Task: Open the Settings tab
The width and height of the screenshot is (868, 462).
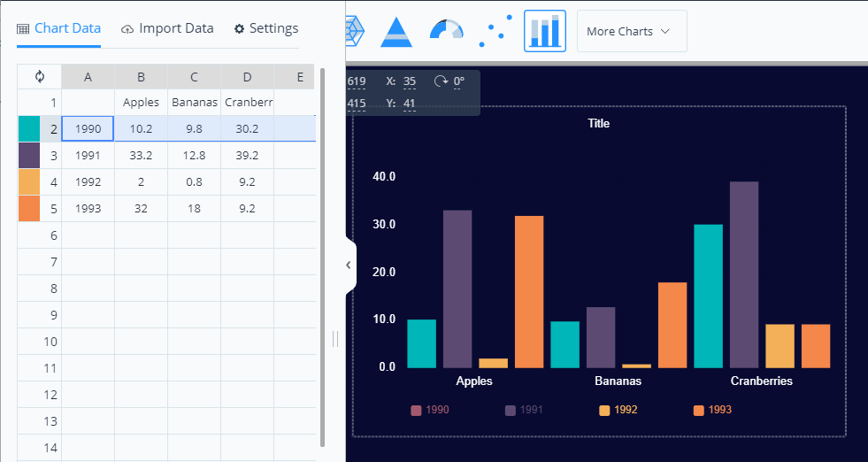Action: [266, 28]
